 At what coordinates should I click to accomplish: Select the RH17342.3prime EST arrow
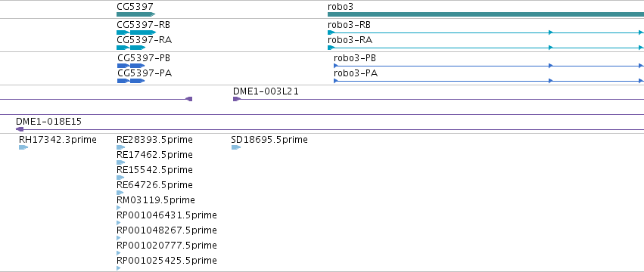click(23, 147)
